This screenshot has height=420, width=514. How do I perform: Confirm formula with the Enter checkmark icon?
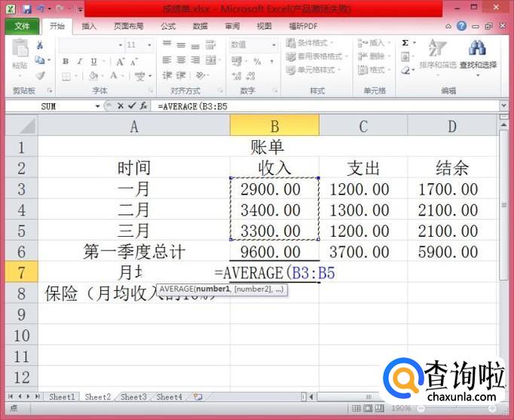click(x=131, y=106)
